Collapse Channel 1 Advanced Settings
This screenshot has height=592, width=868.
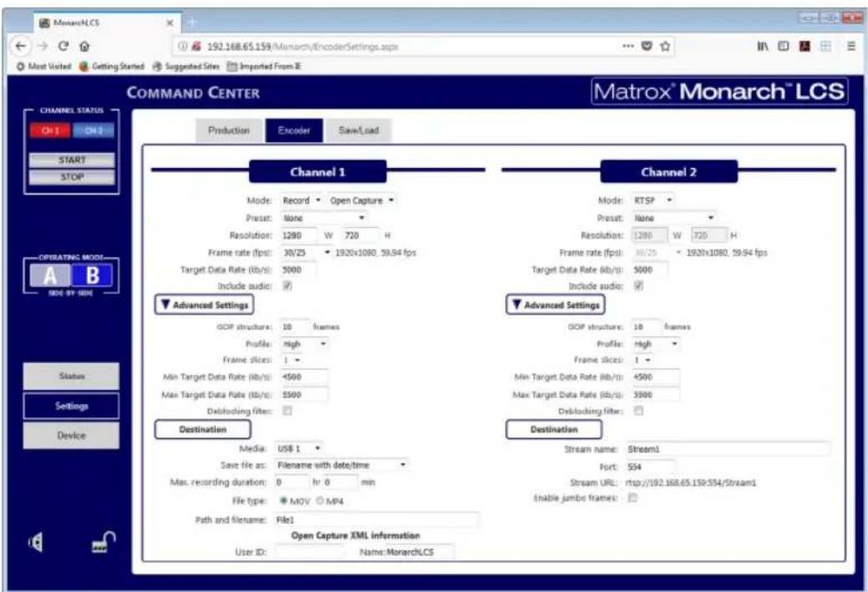205,305
